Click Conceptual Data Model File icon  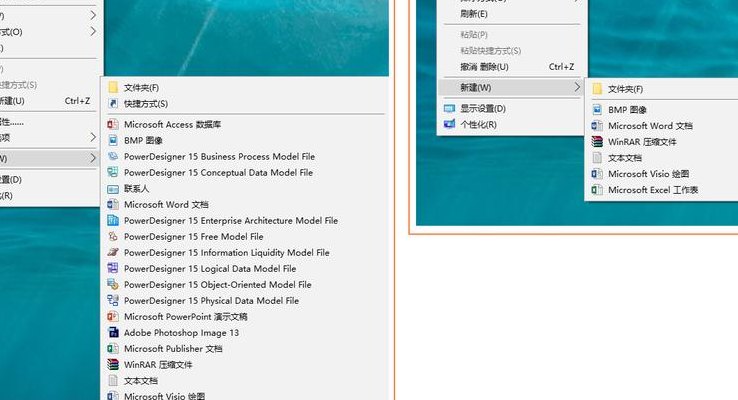pos(113,172)
